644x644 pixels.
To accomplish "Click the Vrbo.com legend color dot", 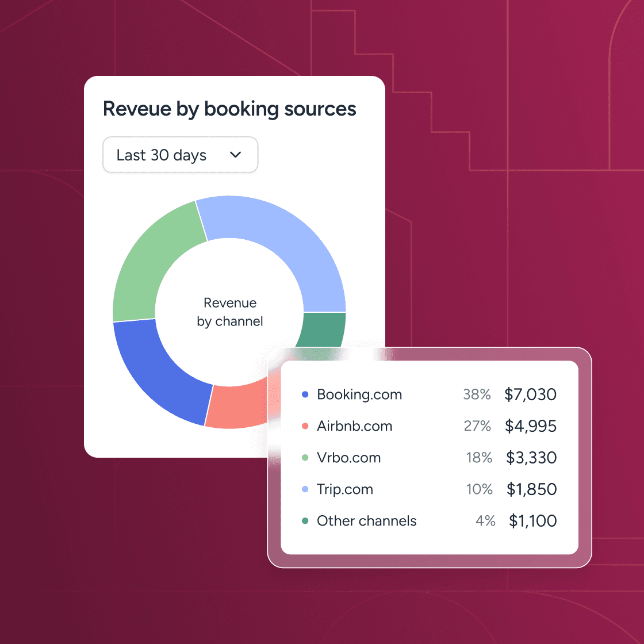I will pyautogui.click(x=305, y=458).
